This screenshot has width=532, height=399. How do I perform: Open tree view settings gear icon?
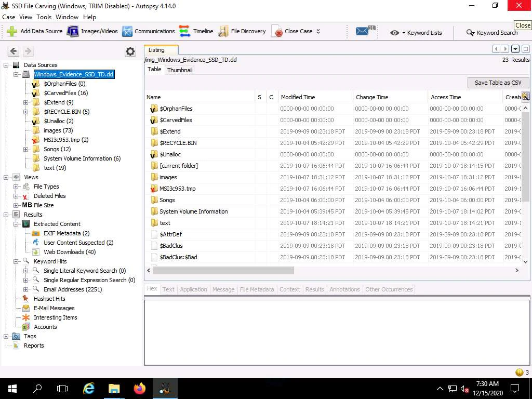point(130,51)
